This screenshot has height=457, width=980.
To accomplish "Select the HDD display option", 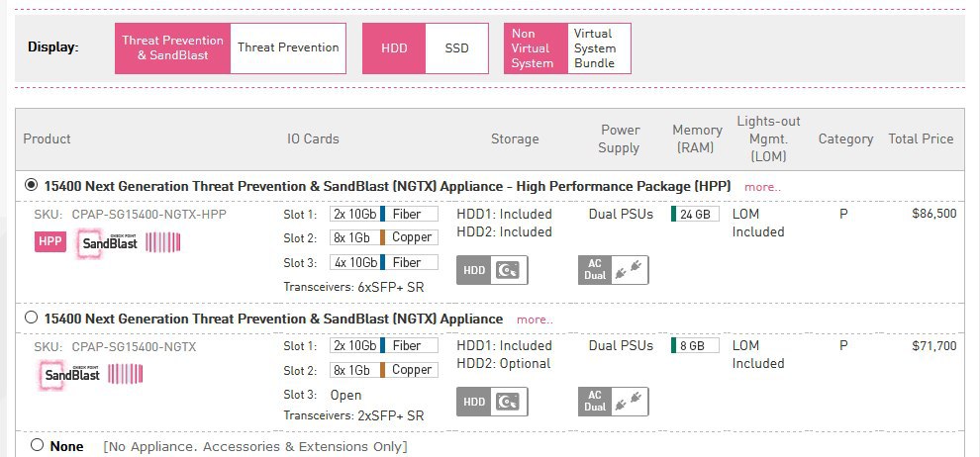I will [395, 47].
